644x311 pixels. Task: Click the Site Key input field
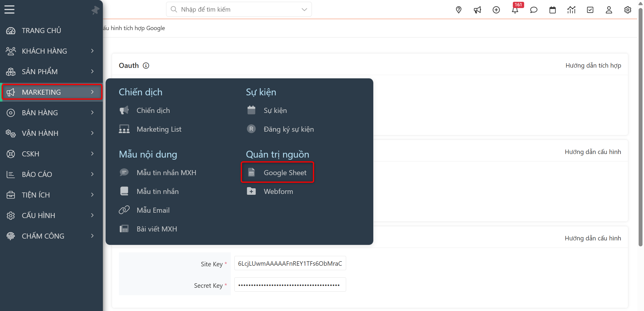pos(290,263)
